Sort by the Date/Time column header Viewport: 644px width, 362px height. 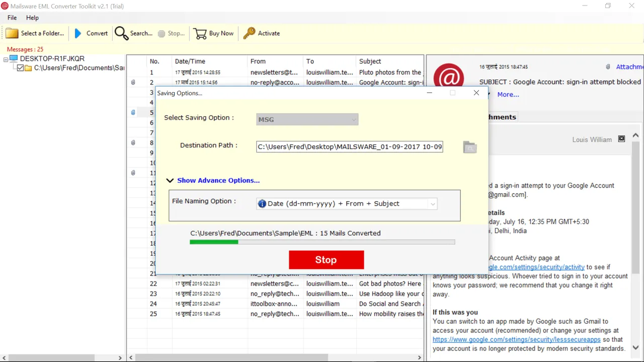coord(209,61)
